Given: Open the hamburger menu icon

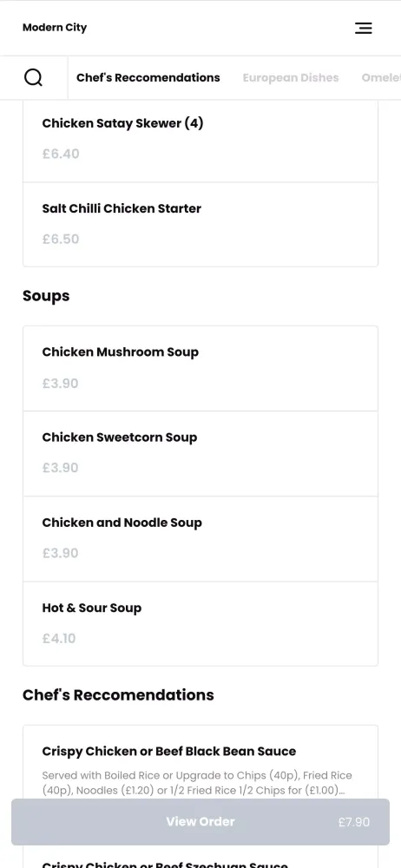Looking at the screenshot, I should pos(364,28).
